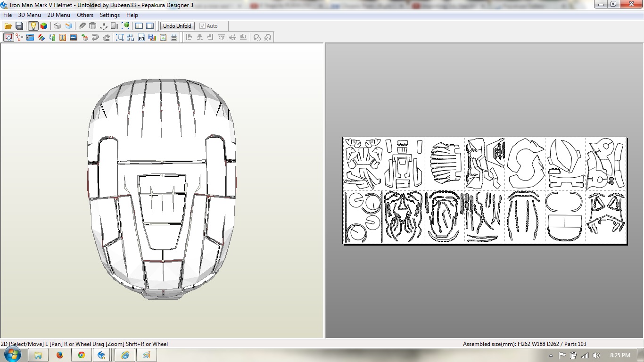
Task: Open the File menu
Action: [x=8, y=15]
